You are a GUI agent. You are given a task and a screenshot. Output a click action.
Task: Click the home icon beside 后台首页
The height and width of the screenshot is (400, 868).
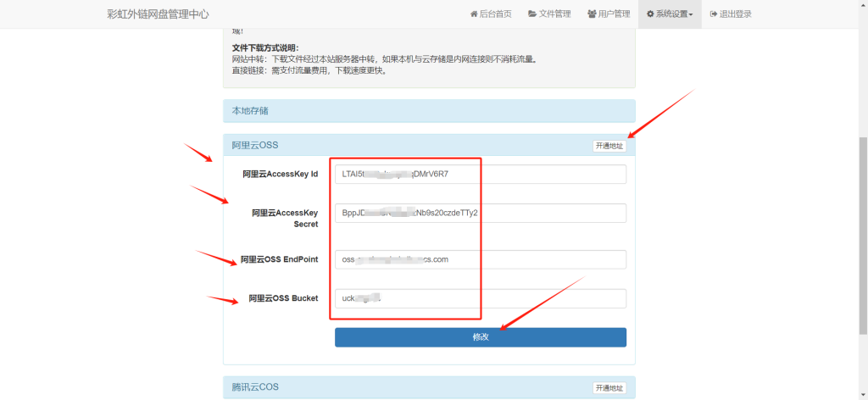point(474,14)
